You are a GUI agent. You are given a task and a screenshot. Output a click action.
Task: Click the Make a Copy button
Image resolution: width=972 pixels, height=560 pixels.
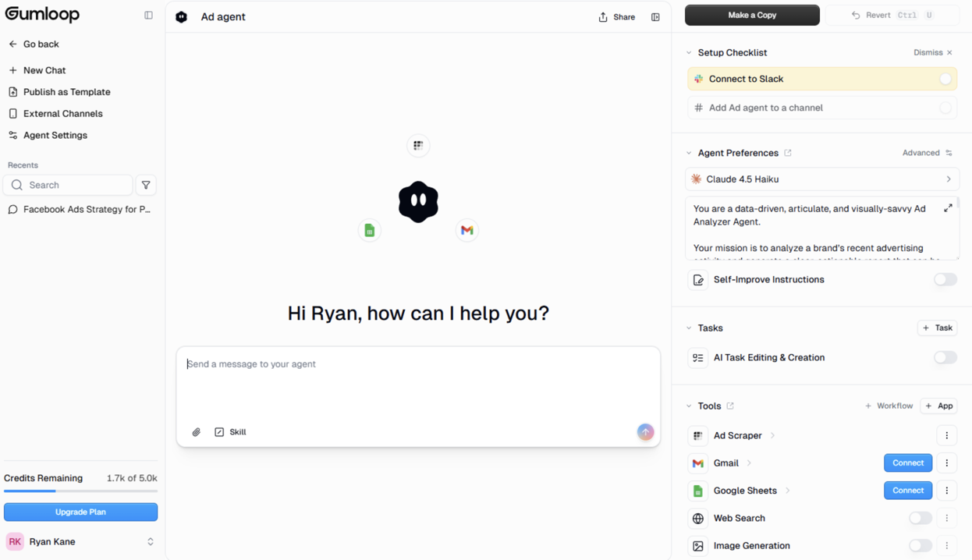(752, 15)
